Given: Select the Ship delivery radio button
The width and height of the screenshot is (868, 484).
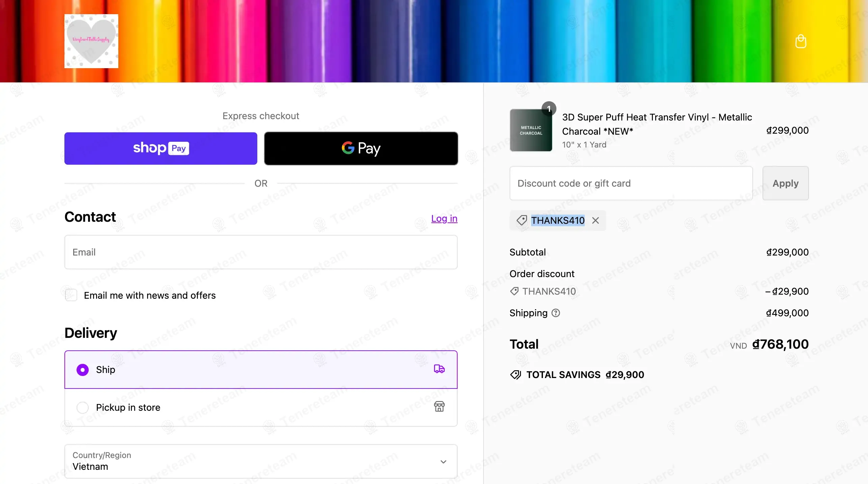Looking at the screenshot, I should click(x=83, y=370).
